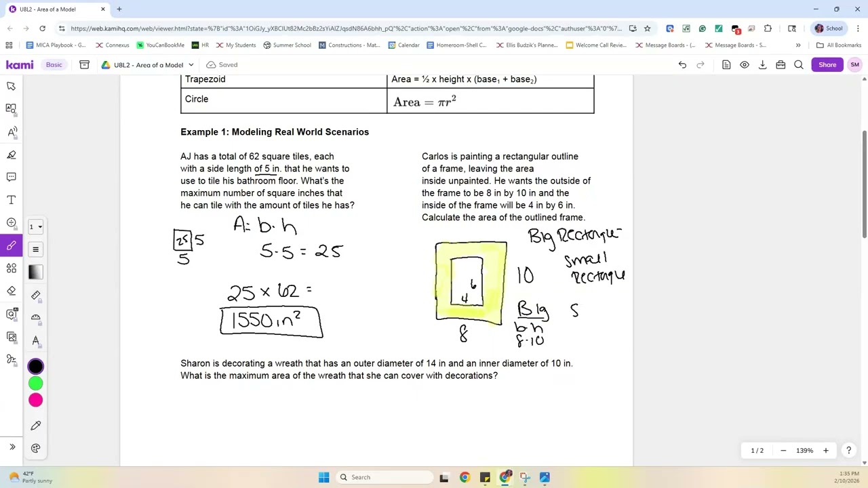Open Kami help question mark
This screenshot has width=868, height=488.
click(848, 451)
